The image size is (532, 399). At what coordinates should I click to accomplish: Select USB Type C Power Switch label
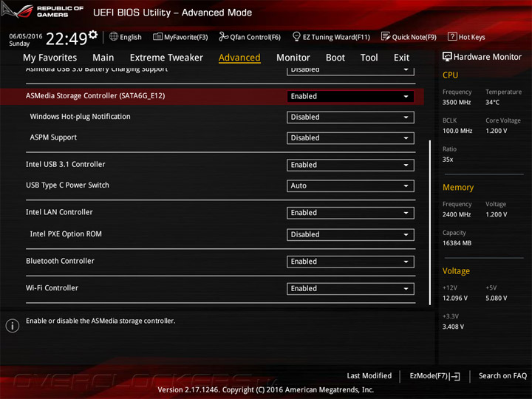click(67, 185)
